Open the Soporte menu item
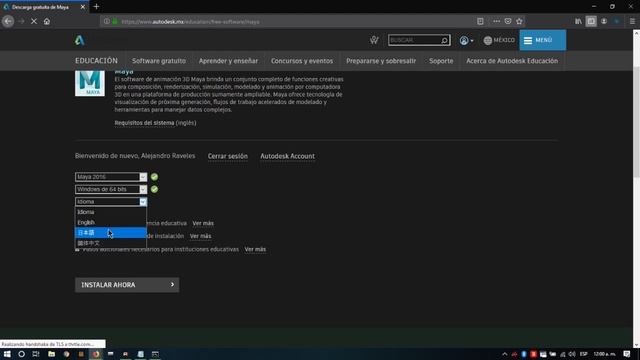 pyautogui.click(x=441, y=61)
